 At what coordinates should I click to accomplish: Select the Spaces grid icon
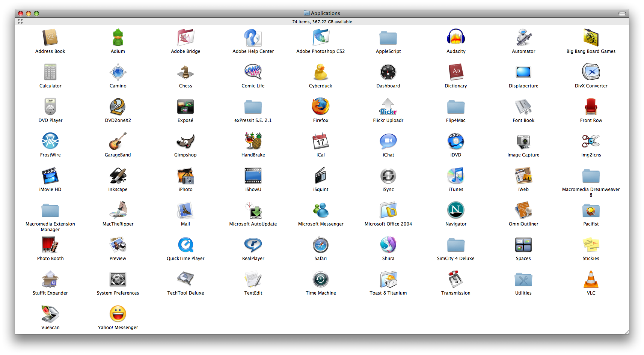523,245
